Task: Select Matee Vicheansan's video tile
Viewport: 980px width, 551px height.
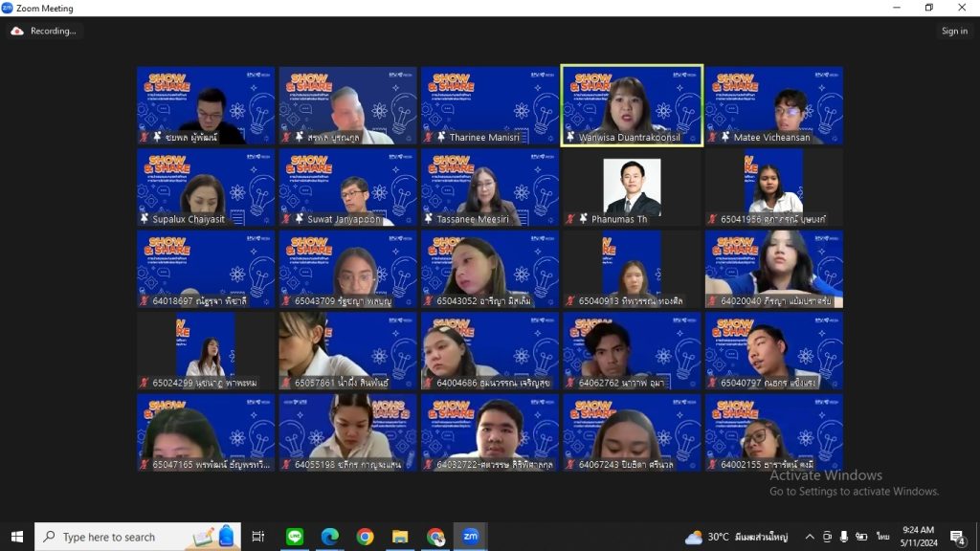Action: (x=773, y=105)
